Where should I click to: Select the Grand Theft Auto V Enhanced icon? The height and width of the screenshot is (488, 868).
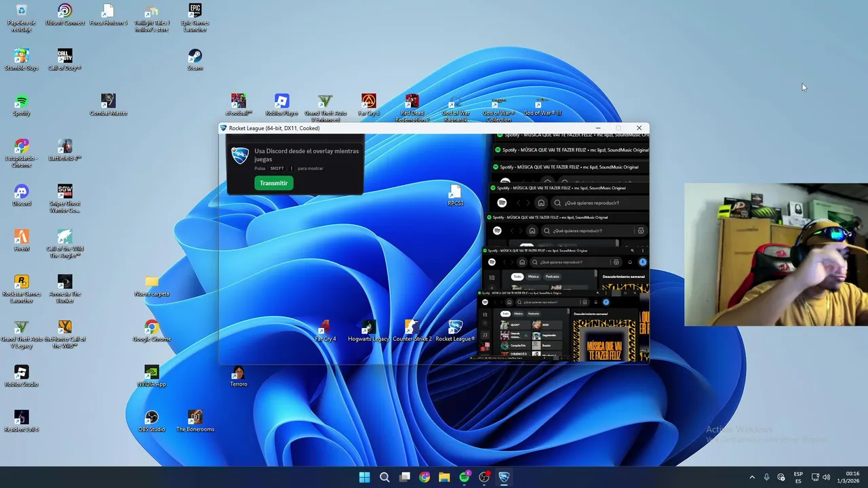pos(325,107)
